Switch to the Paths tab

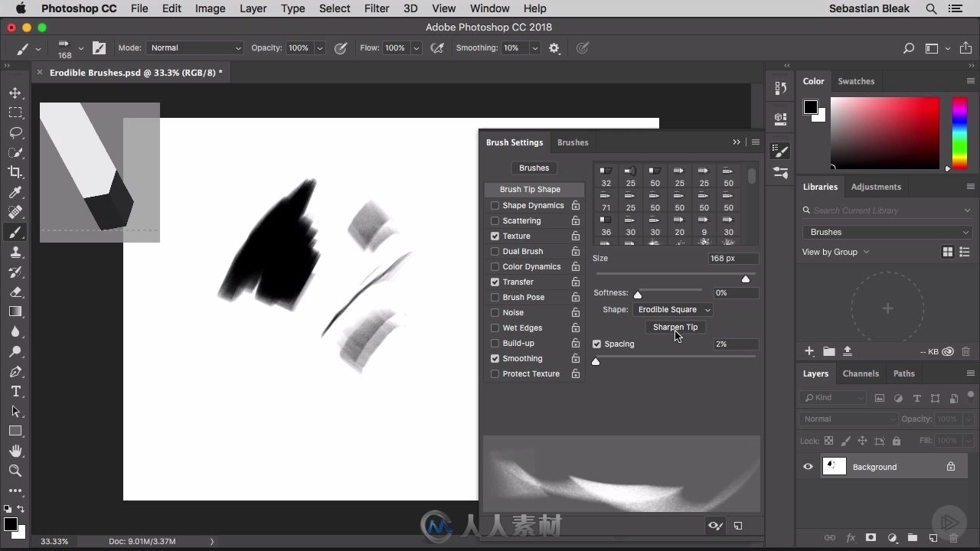pyautogui.click(x=904, y=373)
